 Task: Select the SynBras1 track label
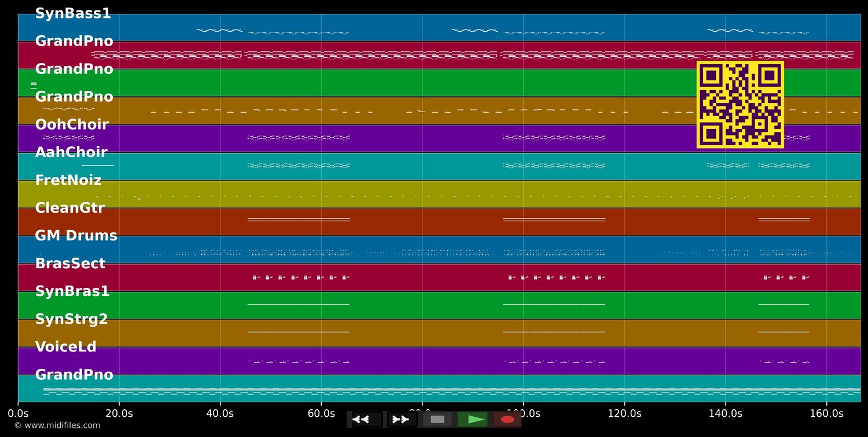72,291
